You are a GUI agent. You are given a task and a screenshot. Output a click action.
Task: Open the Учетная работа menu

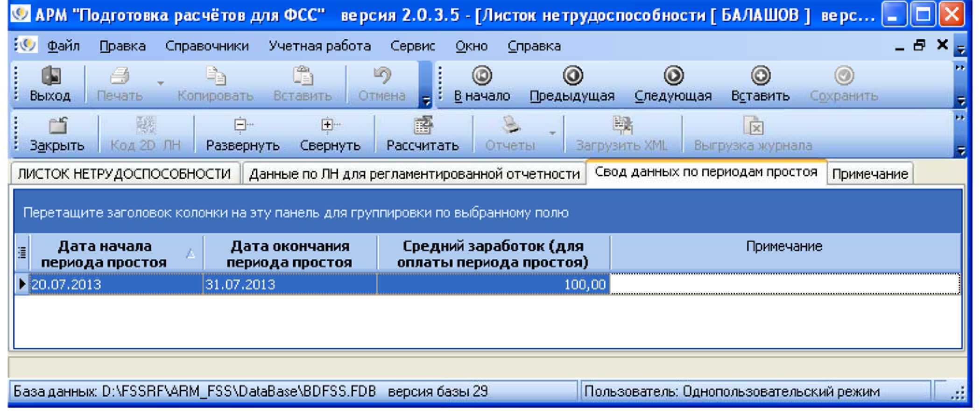coord(320,46)
